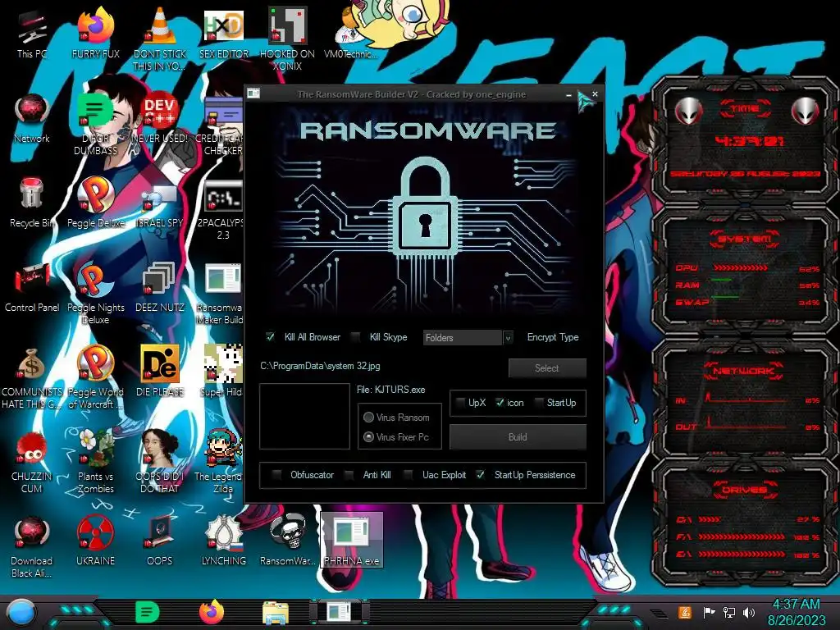The height and width of the screenshot is (630, 840).
Task: Select the Peggle Deluxe desktop icon
Action: click(96, 203)
